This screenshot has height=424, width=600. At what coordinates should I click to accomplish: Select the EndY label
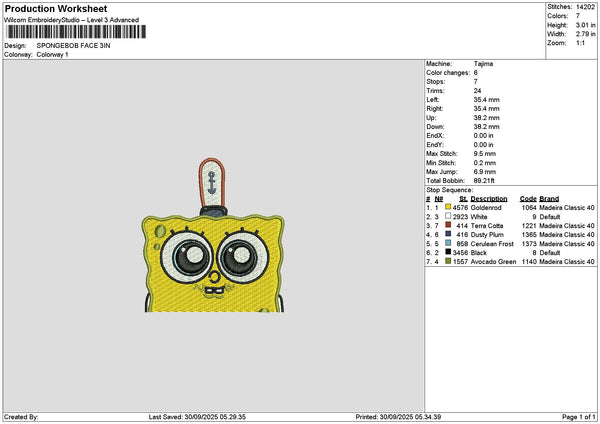435,145
